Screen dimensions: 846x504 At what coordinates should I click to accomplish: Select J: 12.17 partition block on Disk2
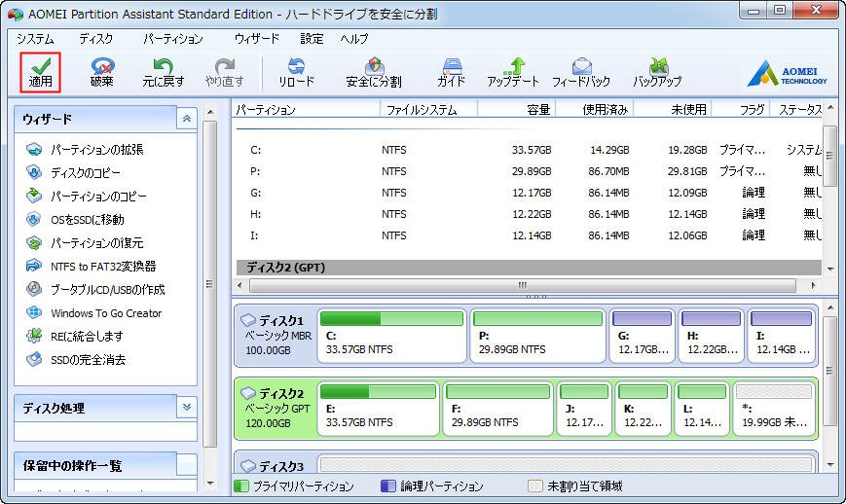pos(584,408)
